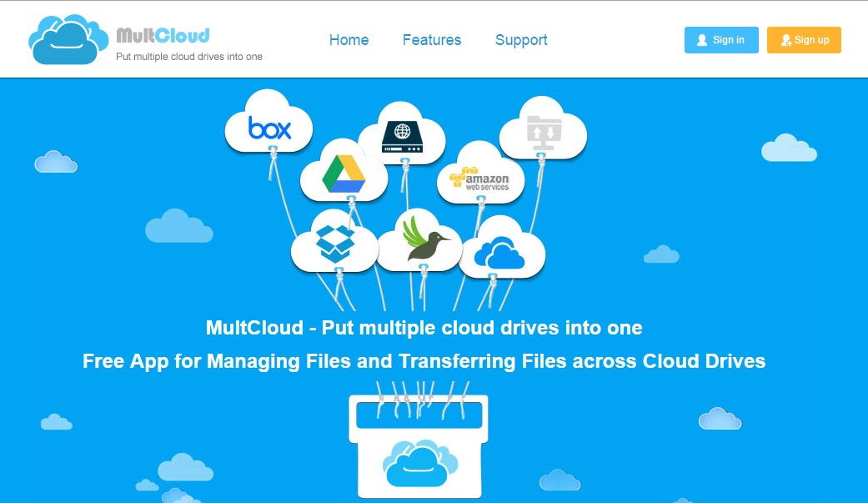Click the Sign in button

click(x=721, y=40)
